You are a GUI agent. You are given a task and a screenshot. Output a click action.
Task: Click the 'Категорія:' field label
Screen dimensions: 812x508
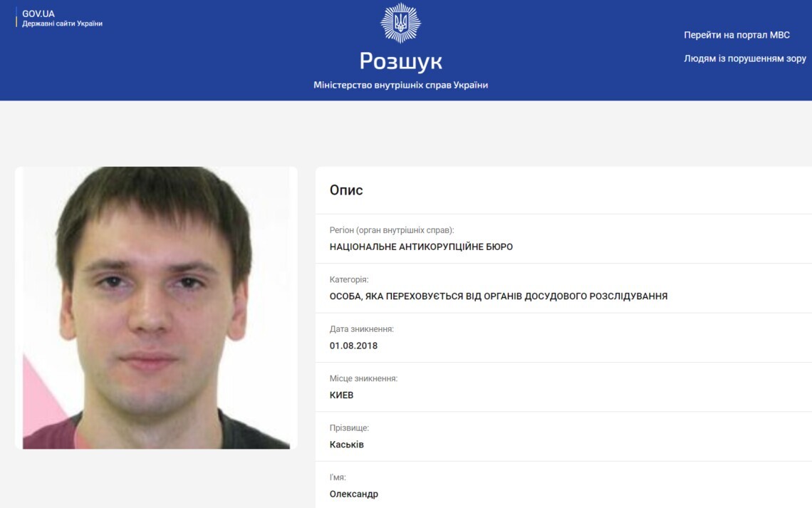pos(349,279)
